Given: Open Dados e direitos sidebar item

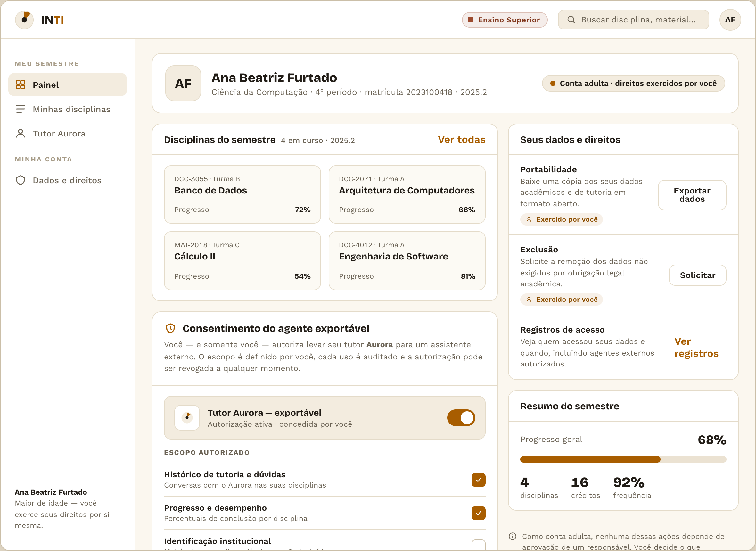Looking at the screenshot, I should (67, 180).
